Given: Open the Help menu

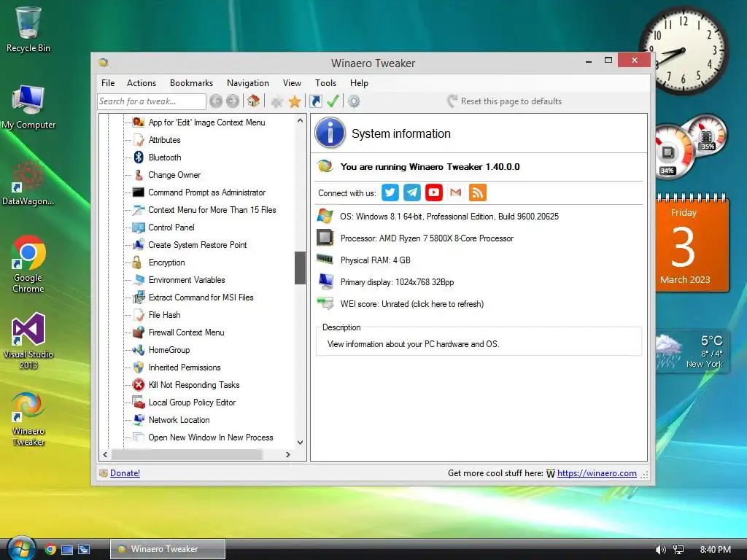Looking at the screenshot, I should tap(359, 83).
